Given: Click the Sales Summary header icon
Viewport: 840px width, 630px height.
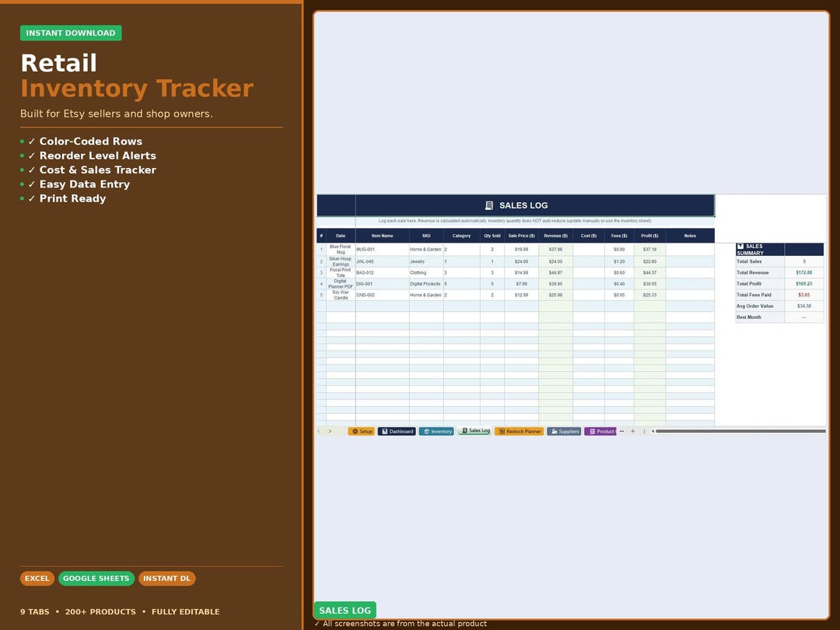Looking at the screenshot, I should click(740, 247).
